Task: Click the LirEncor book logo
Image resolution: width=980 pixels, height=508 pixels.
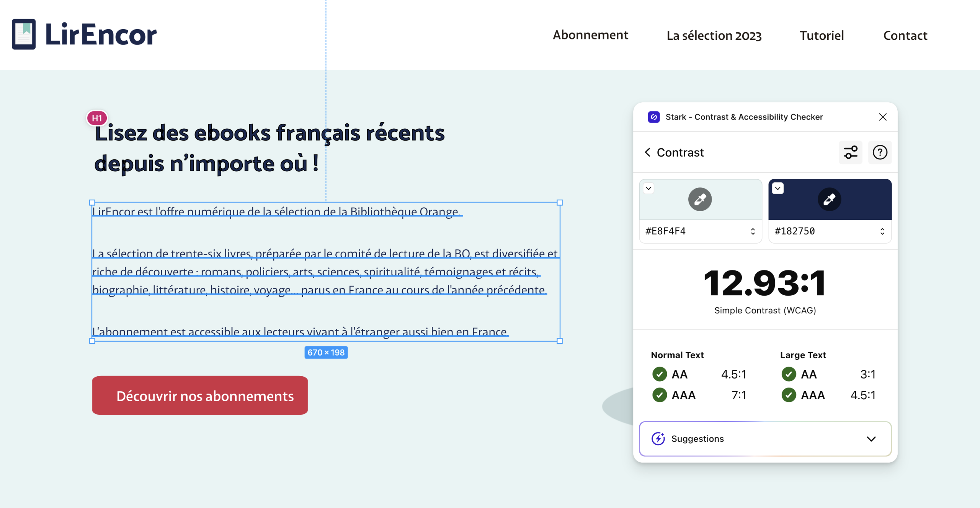Action: [24, 34]
